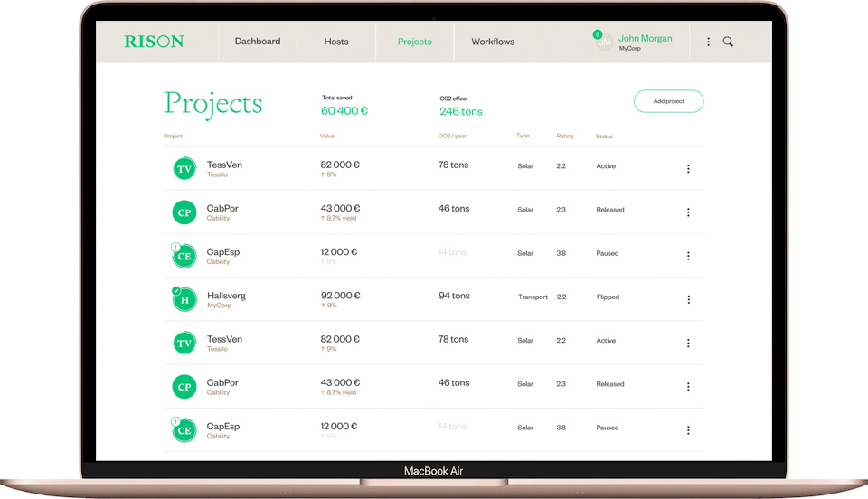This screenshot has height=499, width=868.
Task: Open the John Morgan profile link
Action: coord(645,38)
